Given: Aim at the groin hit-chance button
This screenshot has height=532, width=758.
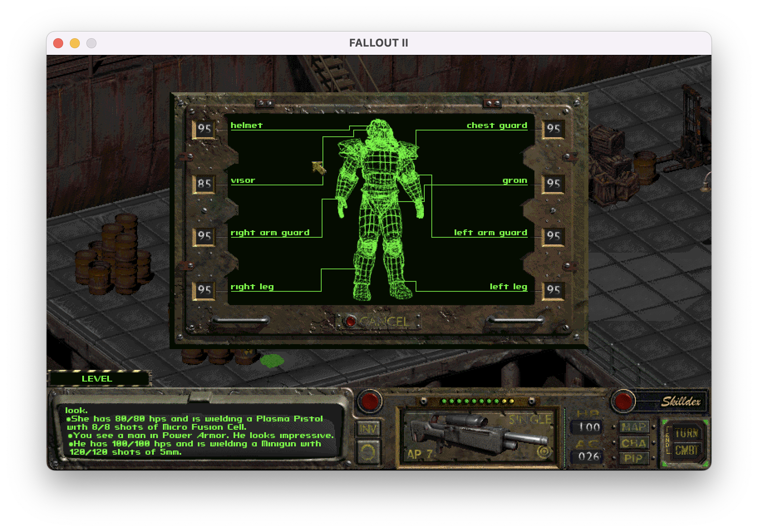Looking at the screenshot, I should click(553, 184).
